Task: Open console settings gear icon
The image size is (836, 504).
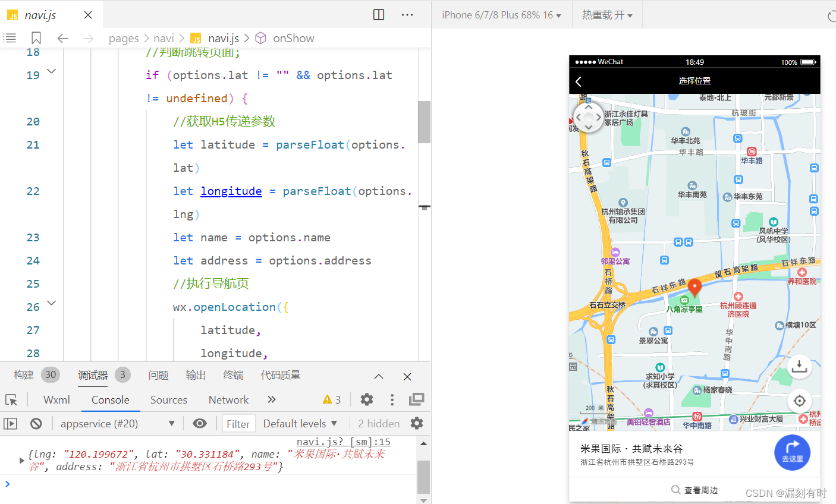Action: (417, 423)
